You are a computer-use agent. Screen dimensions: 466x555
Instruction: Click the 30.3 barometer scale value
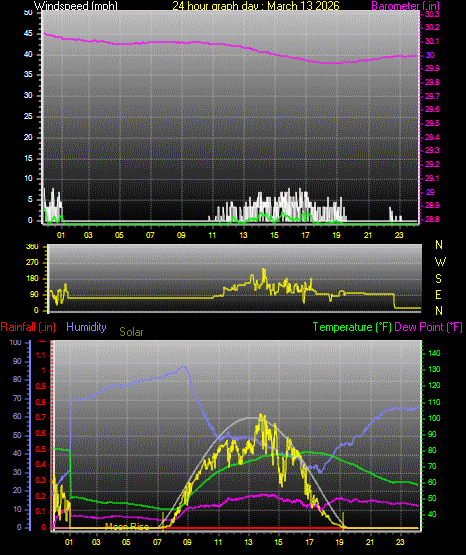[432, 14]
